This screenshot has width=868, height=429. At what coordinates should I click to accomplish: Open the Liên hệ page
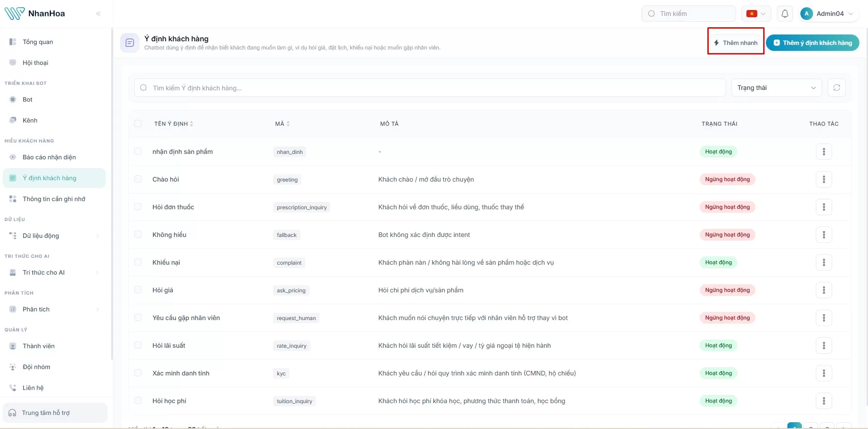point(54,388)
